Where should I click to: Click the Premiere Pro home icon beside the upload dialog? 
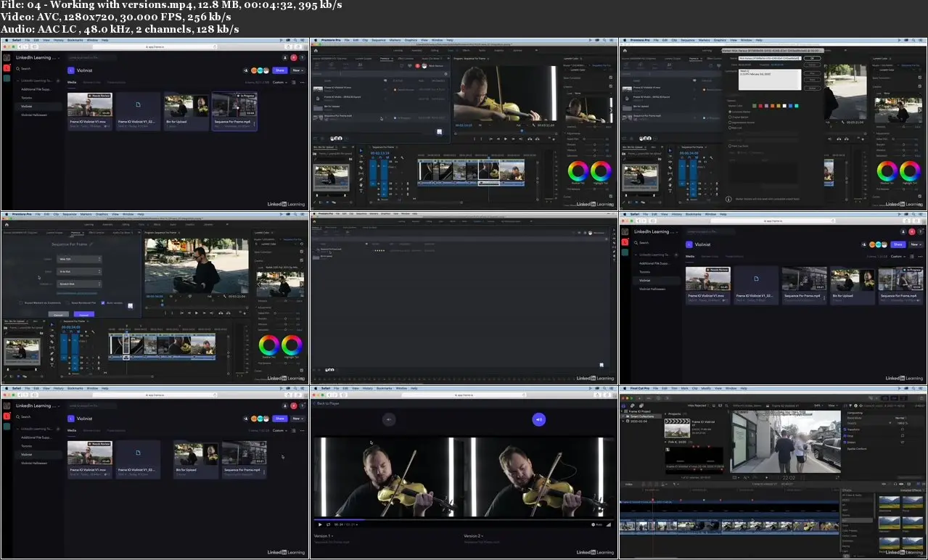5,224
